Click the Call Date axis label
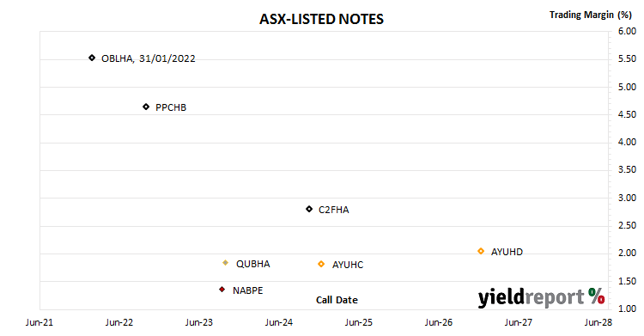 337,300
